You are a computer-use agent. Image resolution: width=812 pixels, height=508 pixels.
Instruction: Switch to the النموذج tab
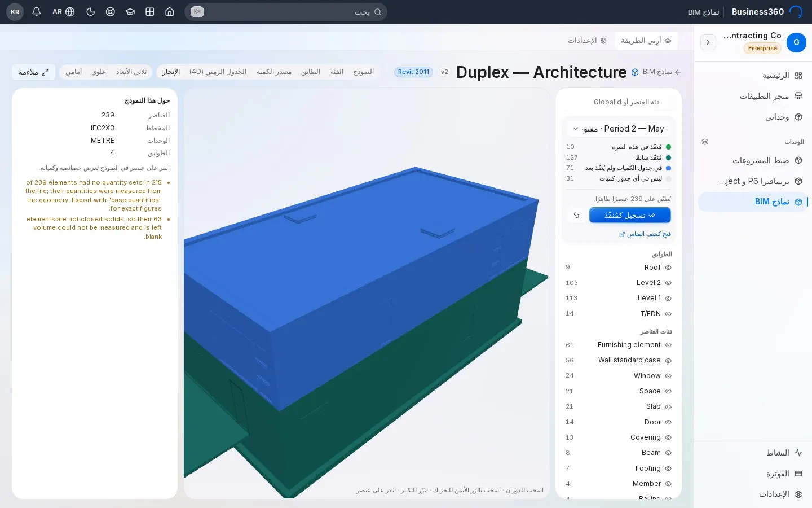click(x=364, y=72)
